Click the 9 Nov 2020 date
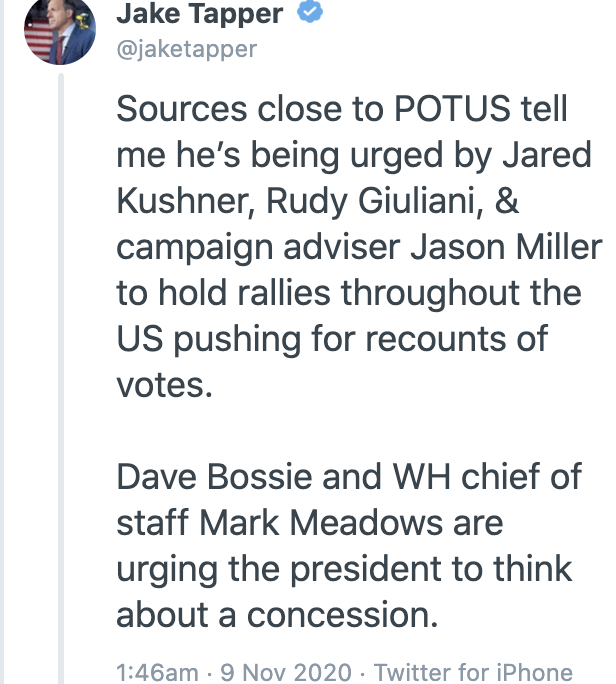Image resolution: width=616 pixels, height=684 pixels. 286,672
